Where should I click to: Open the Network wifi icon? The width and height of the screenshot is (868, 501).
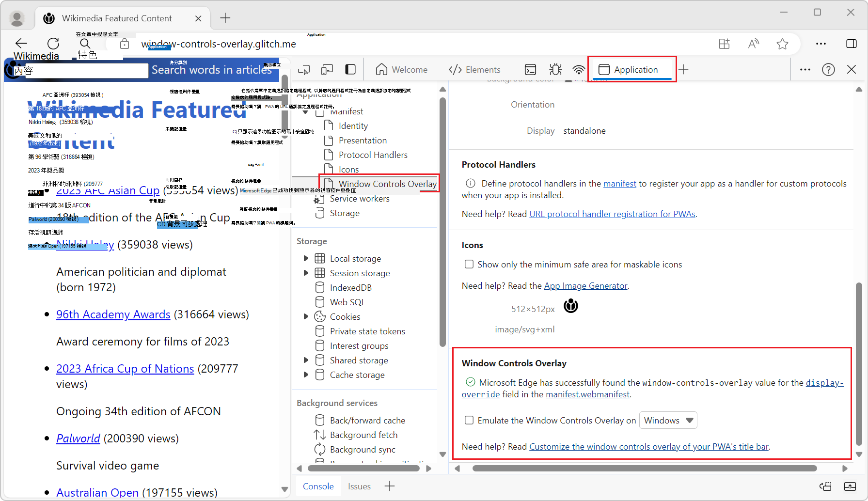tap(579, 70)
